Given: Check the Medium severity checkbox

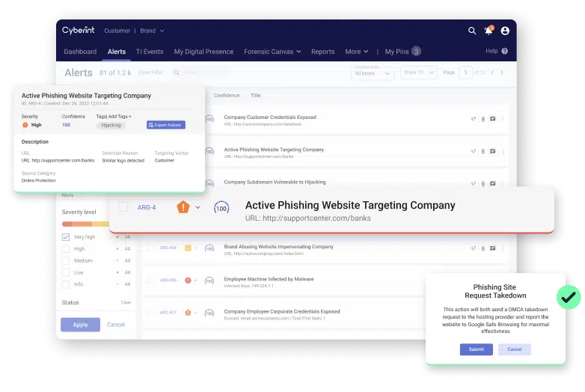Looking at the screenshot, I should click(x=66, y=261).
